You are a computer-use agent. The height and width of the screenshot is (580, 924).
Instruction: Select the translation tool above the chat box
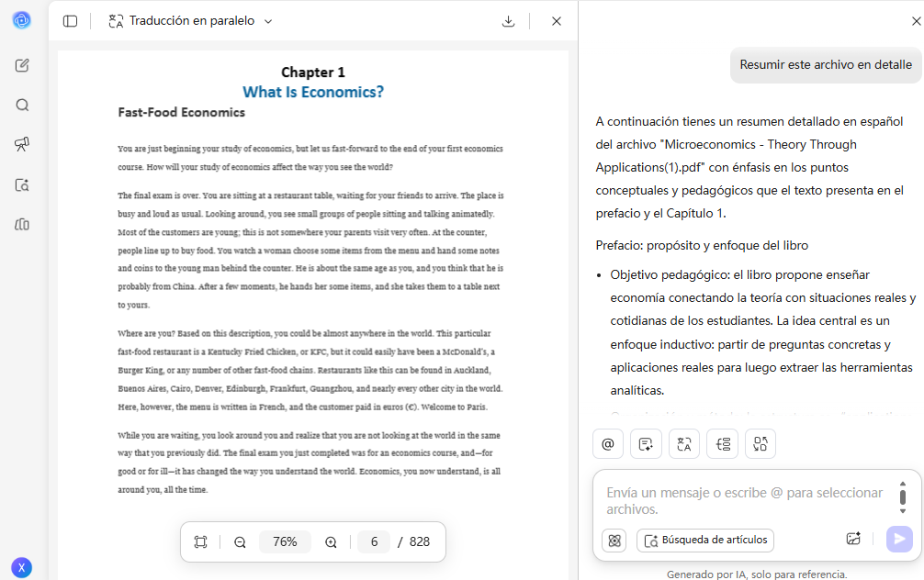[x=684, y=443]
